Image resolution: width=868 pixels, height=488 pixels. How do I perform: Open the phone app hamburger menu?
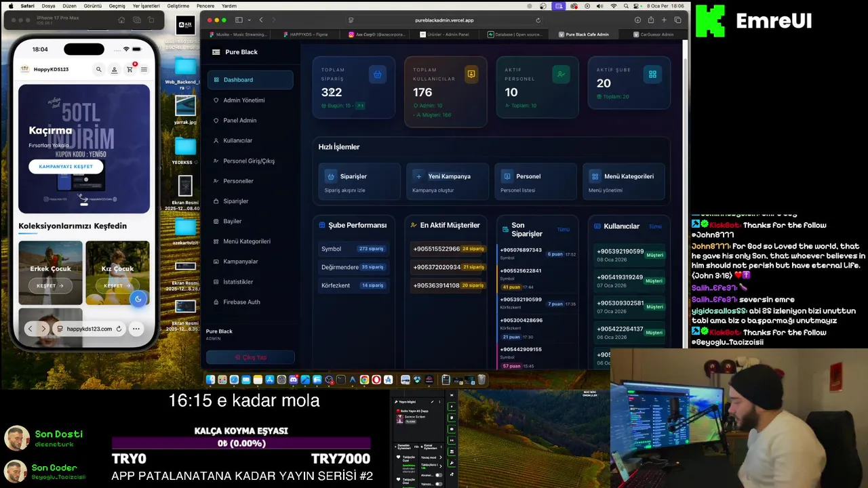click(x=144, y=69)
